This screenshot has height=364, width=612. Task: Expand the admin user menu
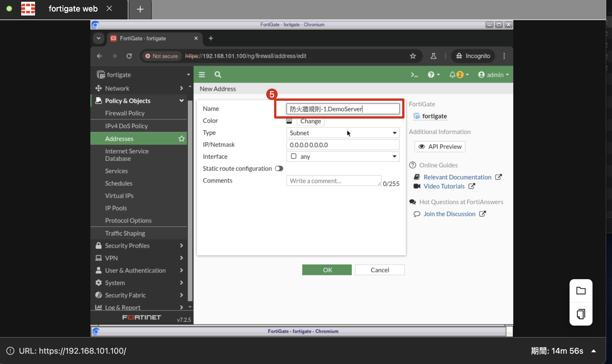tap(493, 75)
